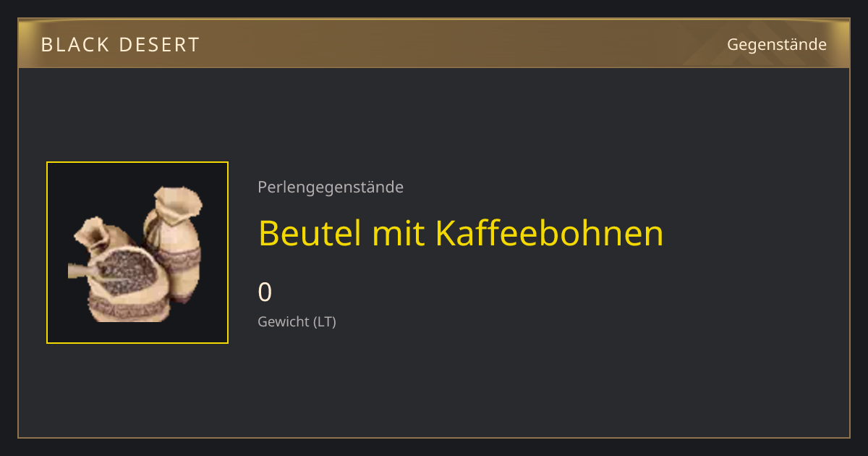Click the open coffee bean sack icon
The width and height of the screenshot is (868, 456).
(128, 283)
